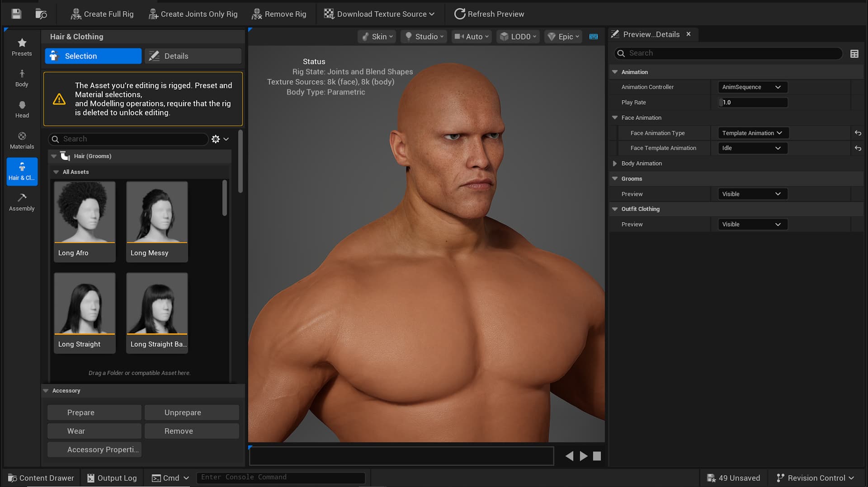
Task: Open the Download Texture Source menu
Action: 379,14
